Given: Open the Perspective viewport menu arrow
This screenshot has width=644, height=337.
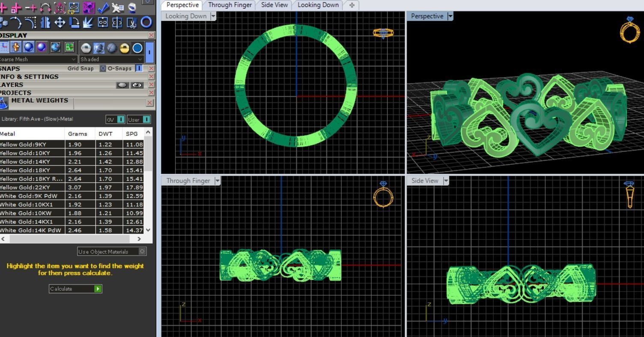Looking at the screenshot, I should [x=450, y=16].
